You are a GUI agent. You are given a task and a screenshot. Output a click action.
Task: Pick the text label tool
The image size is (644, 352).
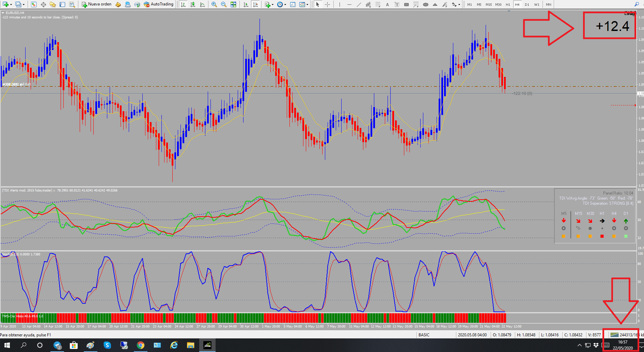tap(387, 4)
